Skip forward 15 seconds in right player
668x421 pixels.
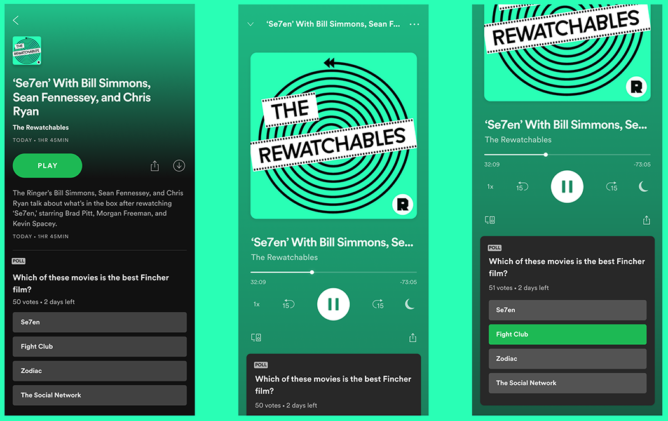tap(612, 187)
